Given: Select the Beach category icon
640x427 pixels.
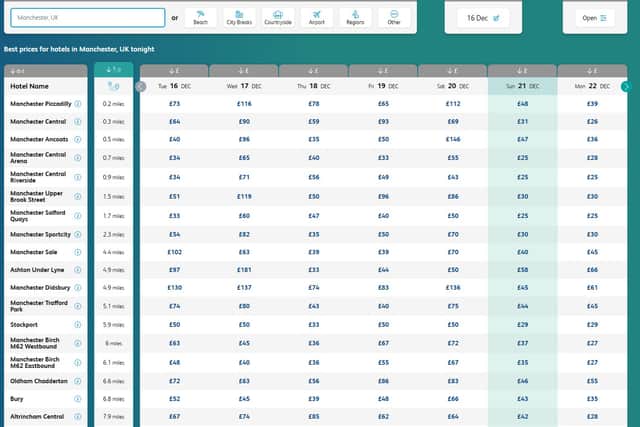Looking at the screenshot, I should [x=200, y=18].
